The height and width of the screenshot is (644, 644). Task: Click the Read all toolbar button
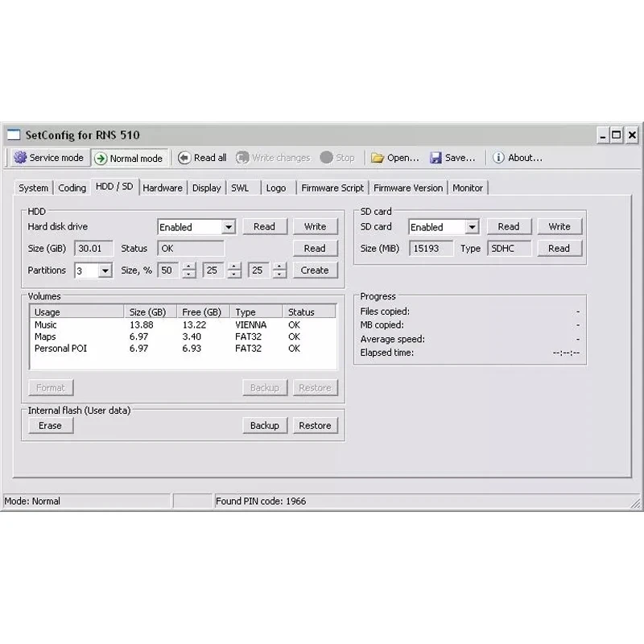[x=203, y=158]
